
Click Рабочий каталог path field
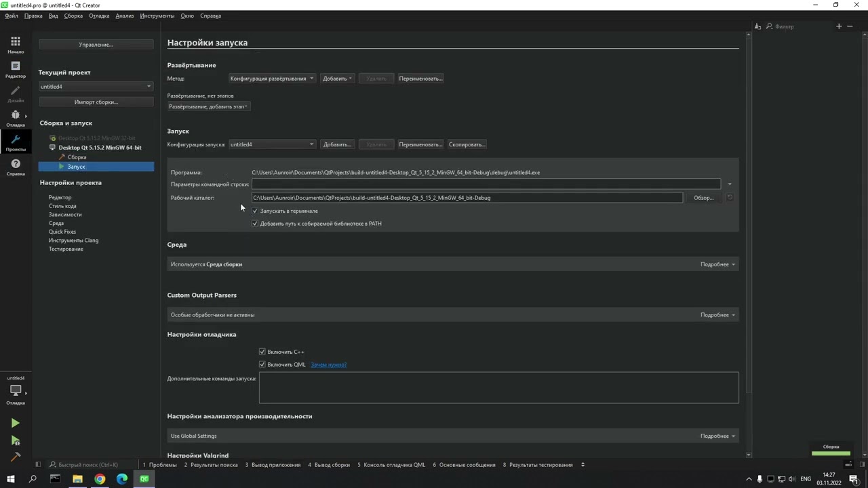pyautogui.click(x=467, y=198)
